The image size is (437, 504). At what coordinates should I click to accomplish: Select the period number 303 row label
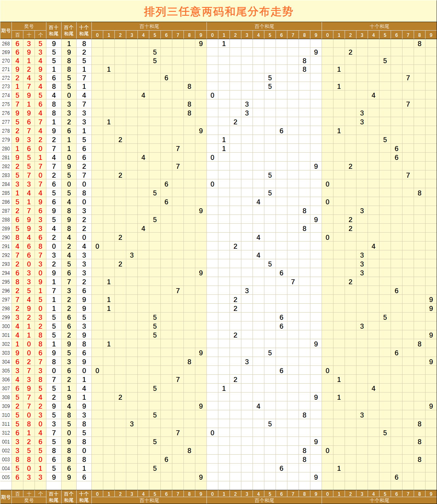tap(6, 353)
